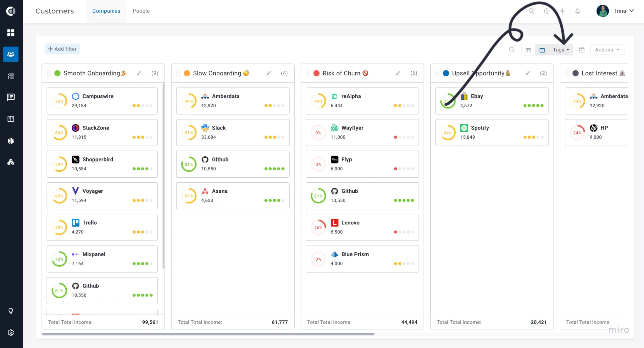Click the global search icon in header
Viewport: 644px width, 348px height.
[531, 11]
